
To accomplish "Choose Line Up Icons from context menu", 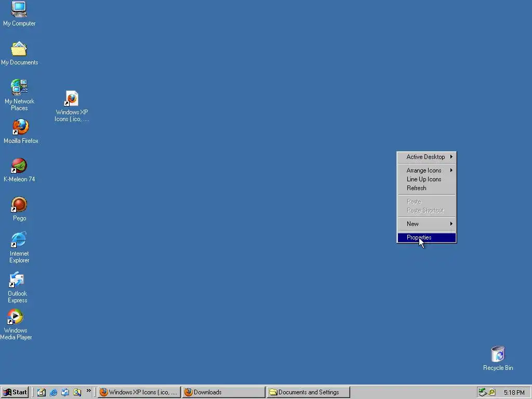I will pos(427,179).
